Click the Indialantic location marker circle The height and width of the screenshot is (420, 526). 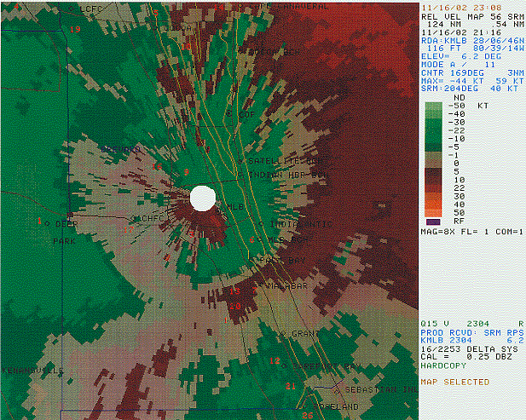point(262,223)
